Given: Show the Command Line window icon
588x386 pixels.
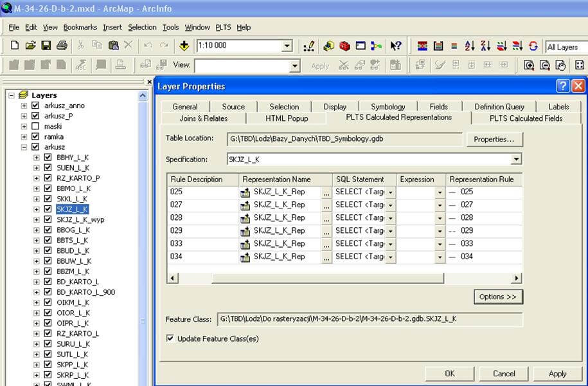Looking at the screenshot, I should (x=361, y=46).
